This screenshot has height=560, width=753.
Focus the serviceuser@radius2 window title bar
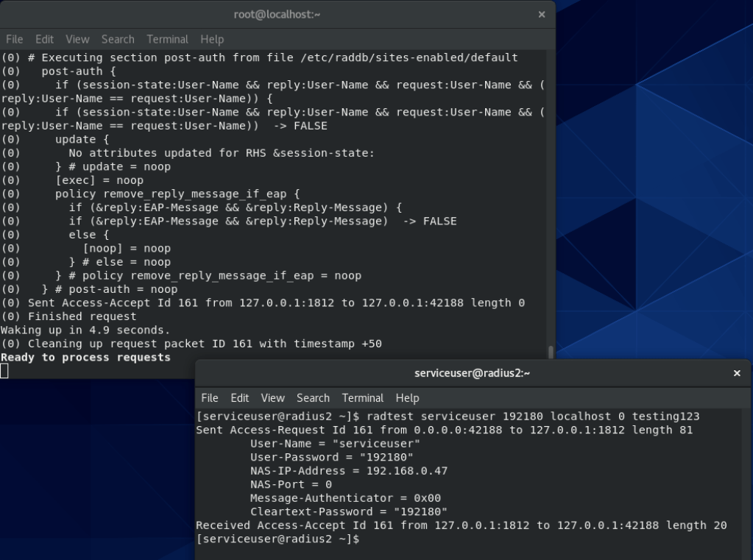click(x=472, y=374)
